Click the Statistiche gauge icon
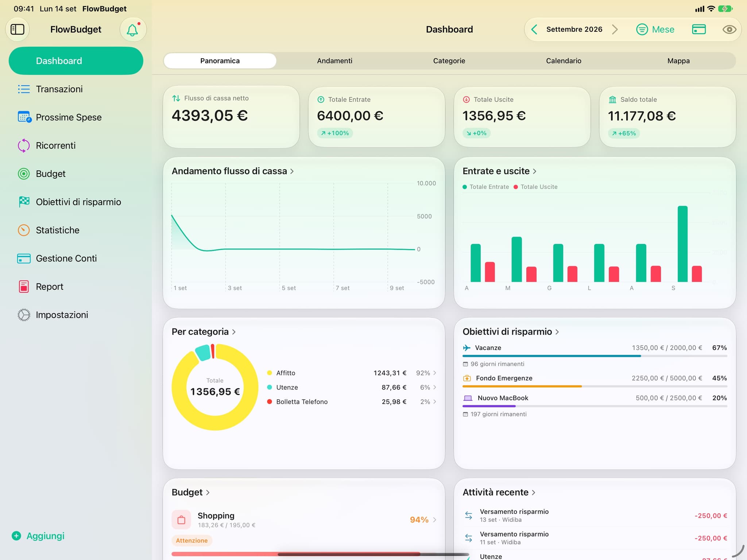The width and height of the screenshot is (747, 560). [24, 230]
